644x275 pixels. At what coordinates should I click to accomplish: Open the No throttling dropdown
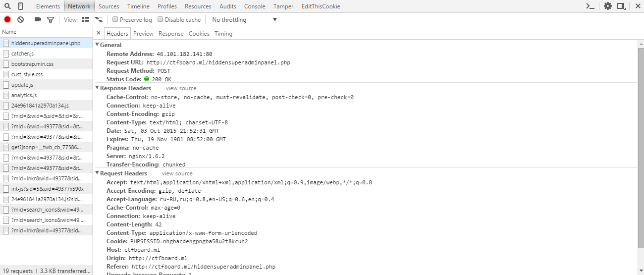pyautogui.click(x=244, y=20)
